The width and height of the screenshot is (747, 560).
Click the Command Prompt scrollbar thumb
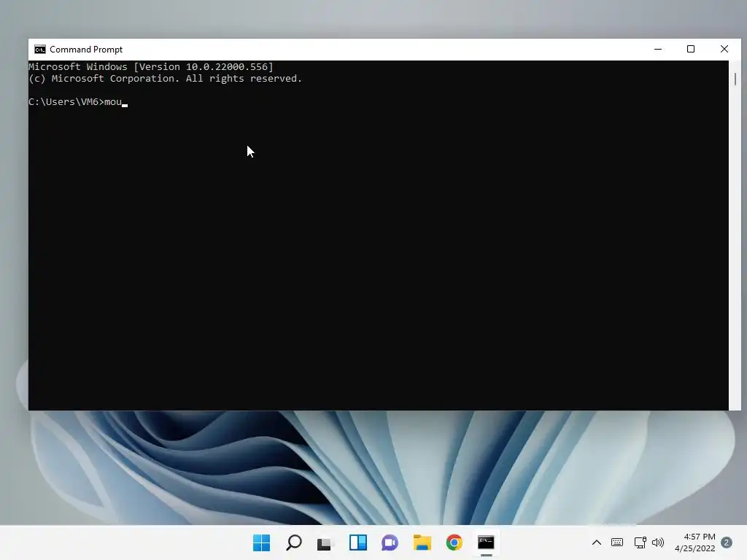coord(735,79)
